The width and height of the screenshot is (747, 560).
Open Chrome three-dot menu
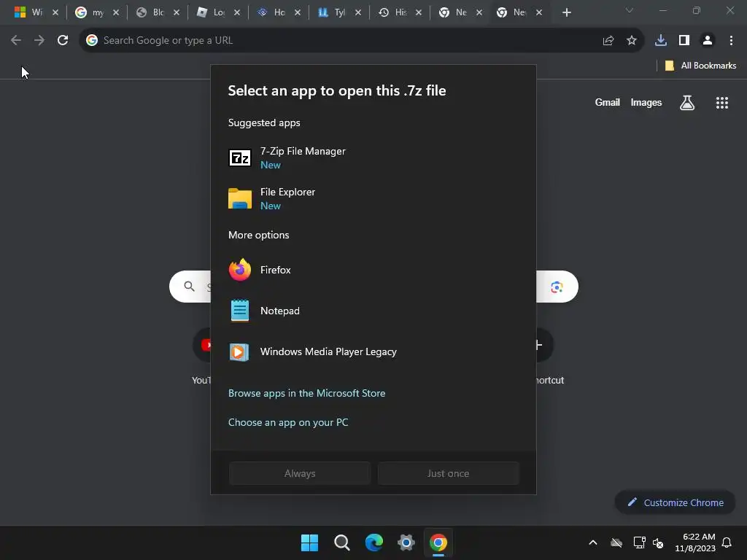click(x=731, y=41)
